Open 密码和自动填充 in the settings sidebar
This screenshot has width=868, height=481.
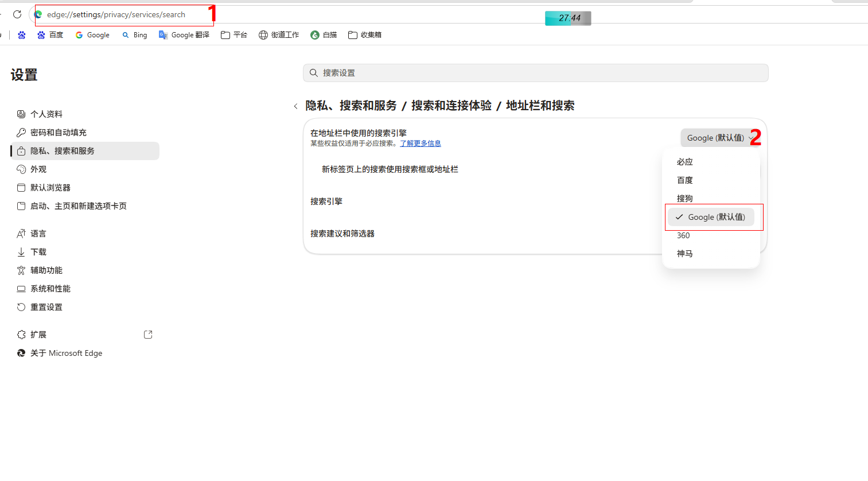(x=85, y=133)
